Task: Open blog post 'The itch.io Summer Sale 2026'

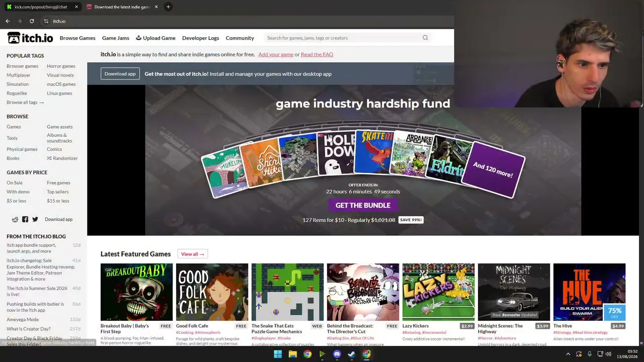Action: pos(37,291)
